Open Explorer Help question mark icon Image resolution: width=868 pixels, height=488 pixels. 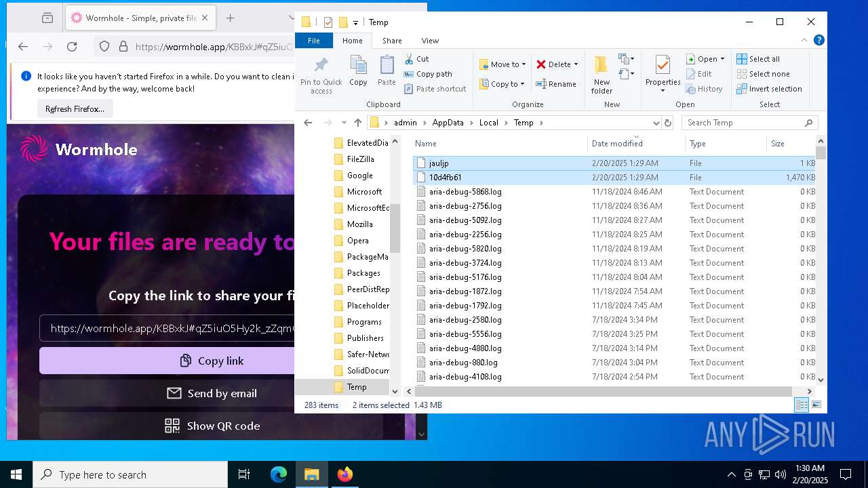819,41
